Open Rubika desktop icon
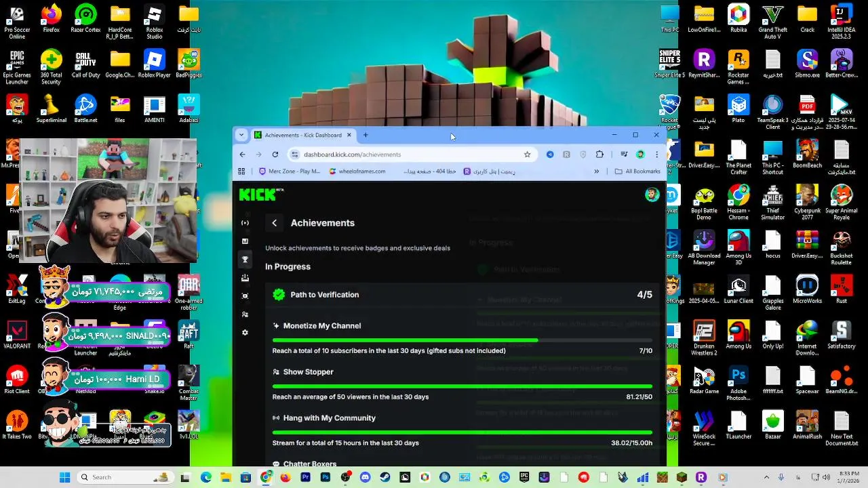868x488 pixels. (x=738, y=19)
